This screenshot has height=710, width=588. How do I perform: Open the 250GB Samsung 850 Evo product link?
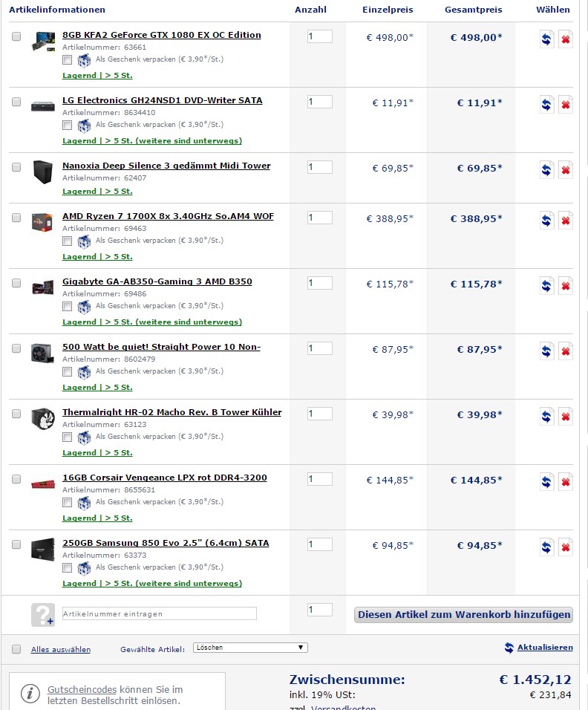tap(166, 543)
